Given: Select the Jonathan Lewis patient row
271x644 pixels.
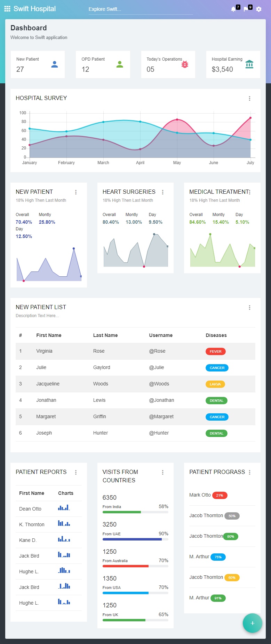Looking at the screenshot, I should point(135,400).
